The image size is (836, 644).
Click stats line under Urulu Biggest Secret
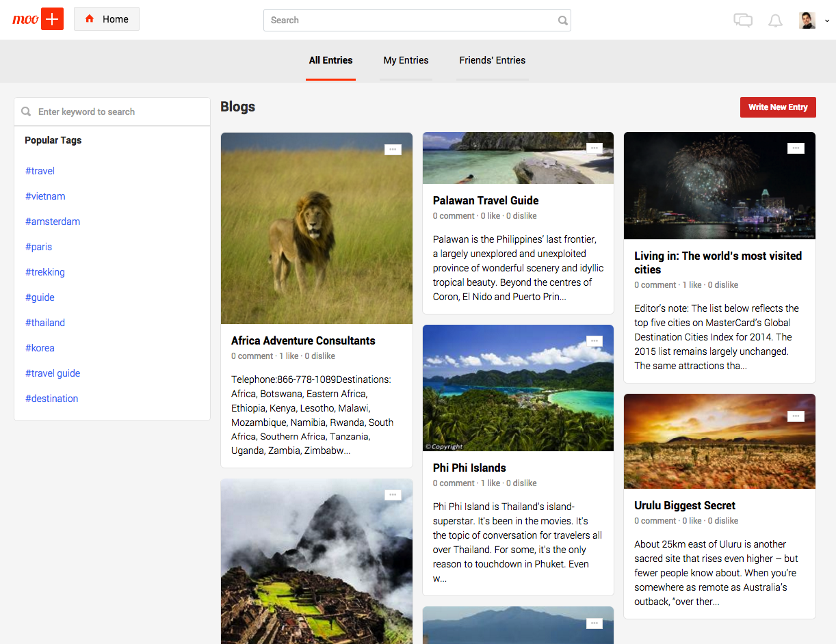[686, 521]
